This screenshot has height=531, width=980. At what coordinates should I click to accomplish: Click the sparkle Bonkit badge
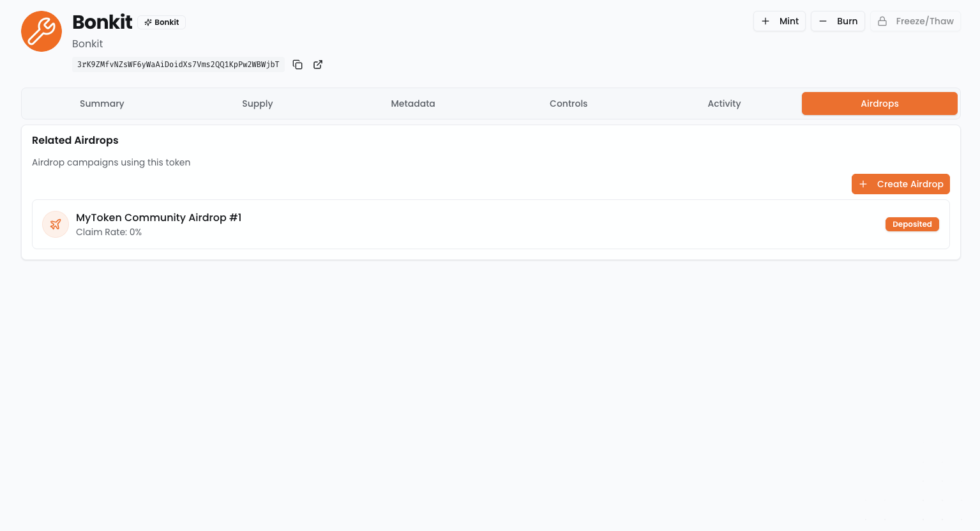162,22
